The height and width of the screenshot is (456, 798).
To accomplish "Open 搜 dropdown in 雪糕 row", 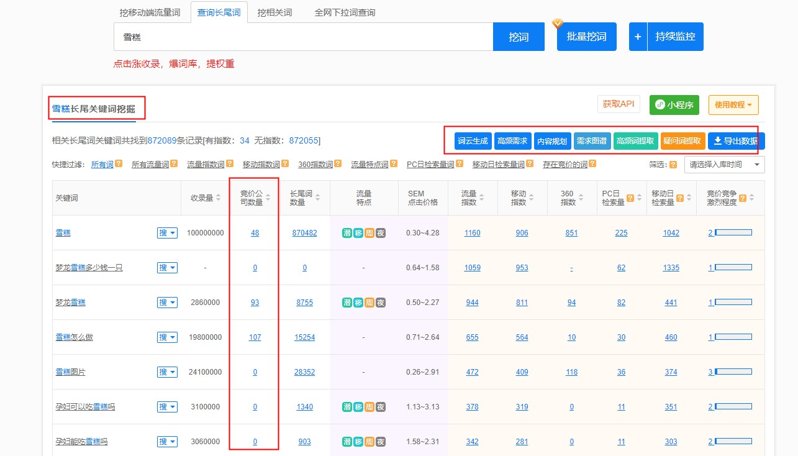I will 167,233.
